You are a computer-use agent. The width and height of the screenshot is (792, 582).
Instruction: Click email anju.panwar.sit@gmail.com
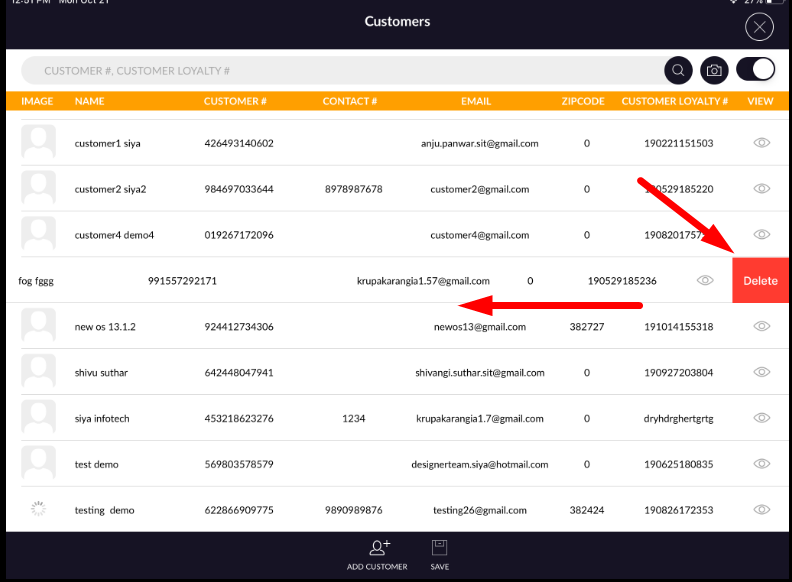click(x=479, y=143)
